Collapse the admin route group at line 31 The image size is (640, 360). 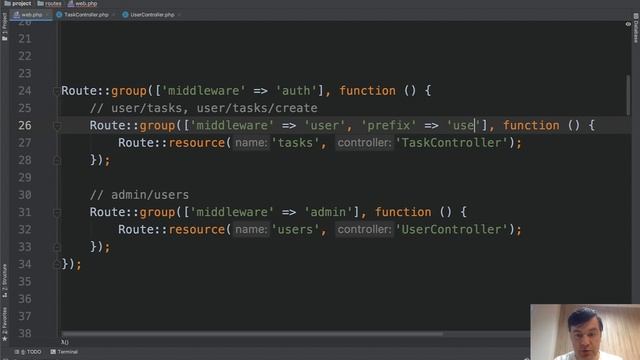click(57, 212)
